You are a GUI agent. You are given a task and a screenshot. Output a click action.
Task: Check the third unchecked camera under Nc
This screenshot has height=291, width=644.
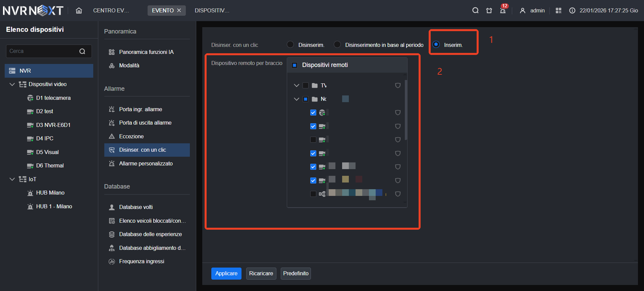(313, 140)
